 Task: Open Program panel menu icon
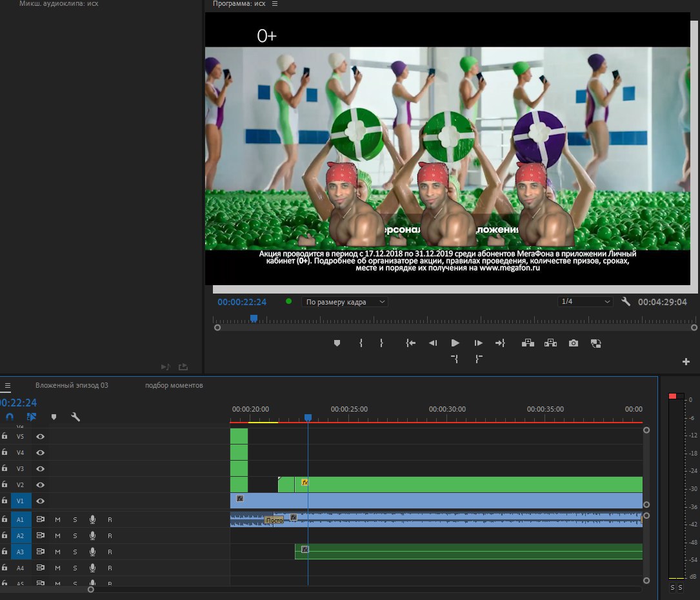coord(275,4)
